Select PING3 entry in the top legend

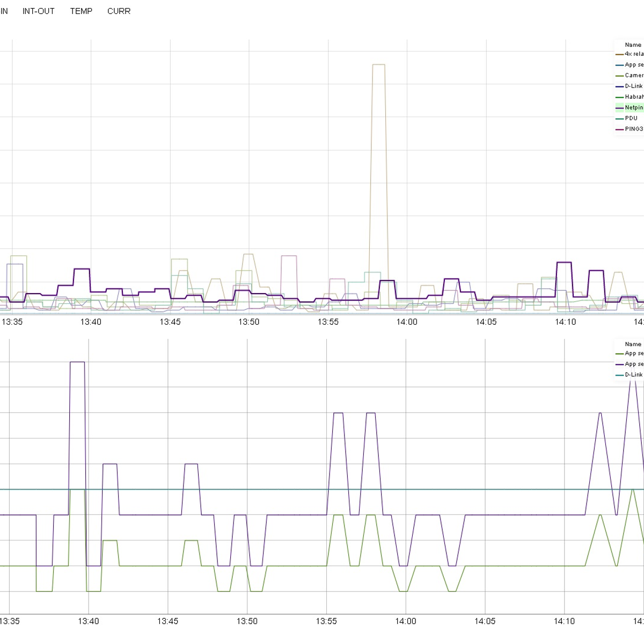click(633, 129)
